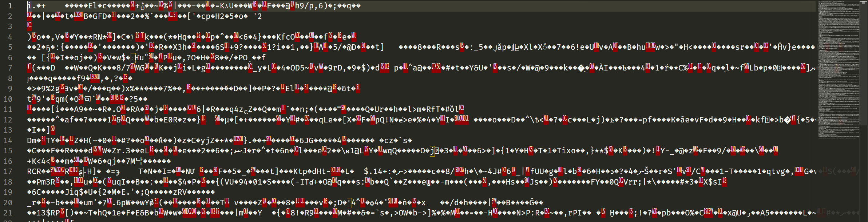868x222 pixels.
Task: Click the "+K<4<" text starting line 16
Action: [x=38, y=161]
